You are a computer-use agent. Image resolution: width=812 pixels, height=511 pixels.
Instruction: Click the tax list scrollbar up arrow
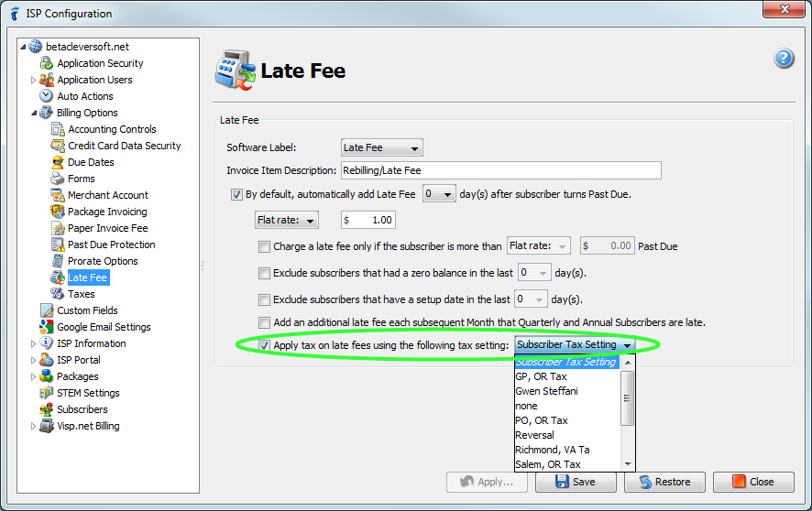coord(628,363)
